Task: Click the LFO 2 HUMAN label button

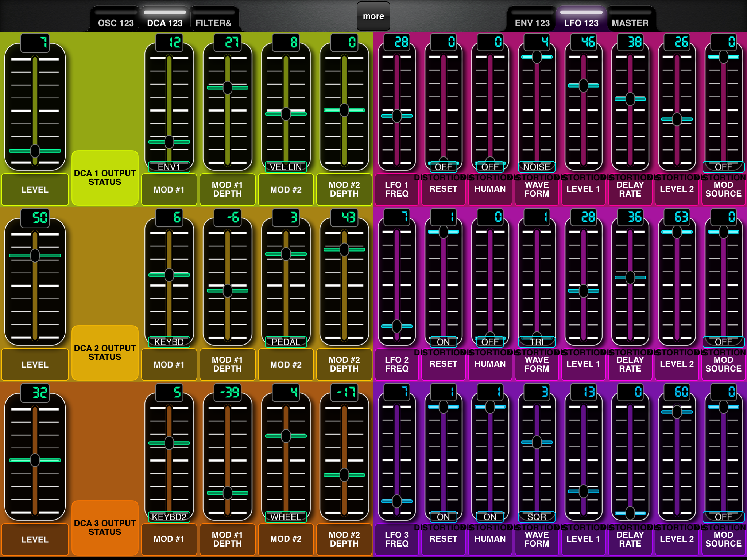Action: click(x=490, y=364)
